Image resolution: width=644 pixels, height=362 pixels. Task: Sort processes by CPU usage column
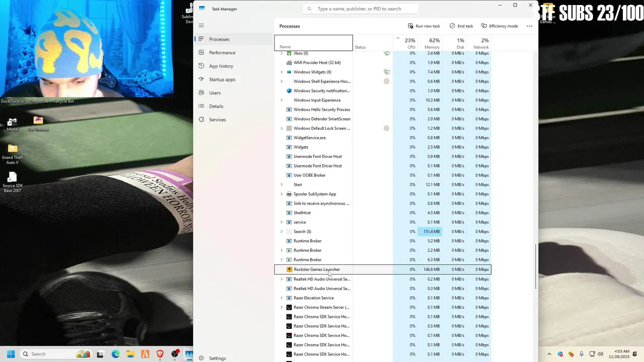click(x=406, y=43)
